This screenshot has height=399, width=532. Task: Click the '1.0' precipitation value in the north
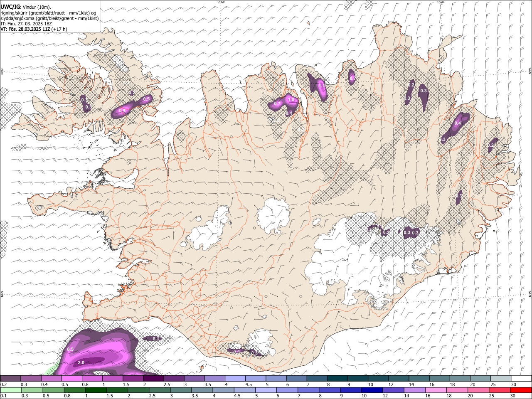pyautogui.click(x=291, y=100)
